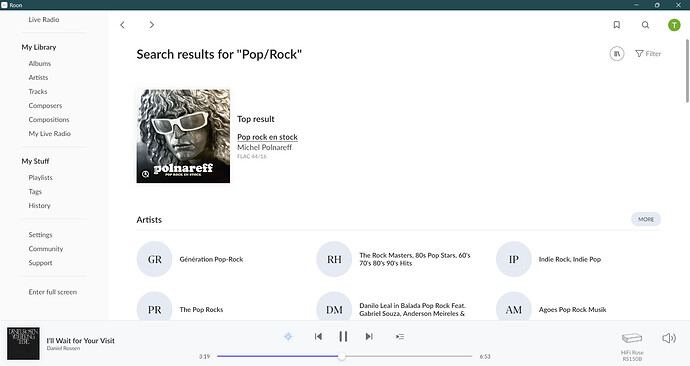Open Community in the sidebar

point(46,249)
